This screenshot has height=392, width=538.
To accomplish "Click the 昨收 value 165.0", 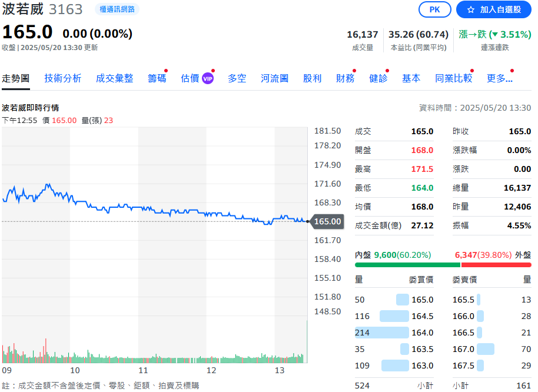I will [x=520, y=131].
